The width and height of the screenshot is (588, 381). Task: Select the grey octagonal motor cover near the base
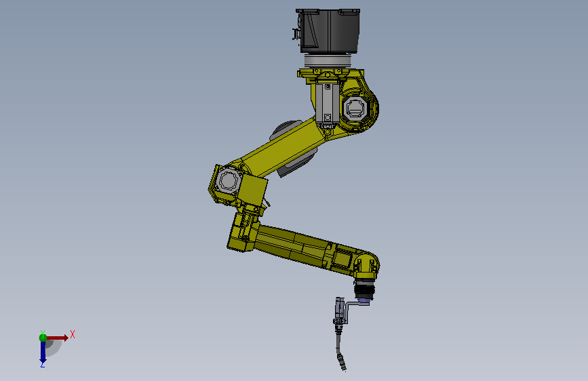tap(355, 108)
